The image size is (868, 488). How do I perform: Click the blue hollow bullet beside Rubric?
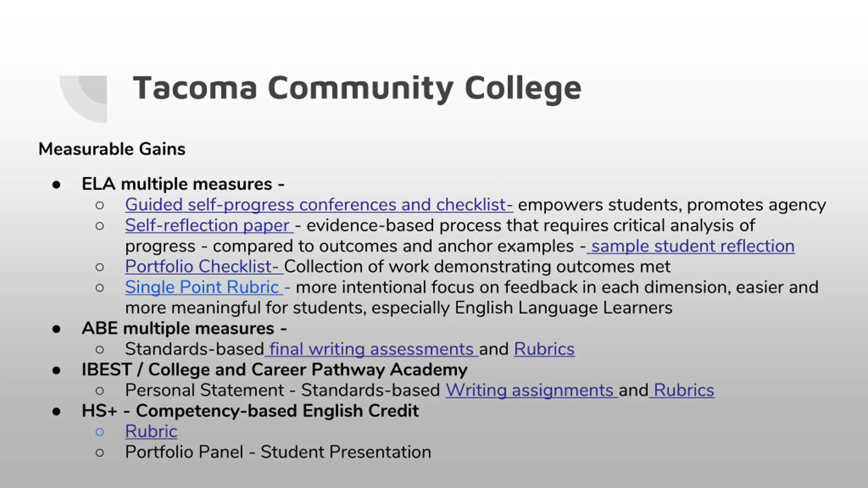tap(100, 432)
